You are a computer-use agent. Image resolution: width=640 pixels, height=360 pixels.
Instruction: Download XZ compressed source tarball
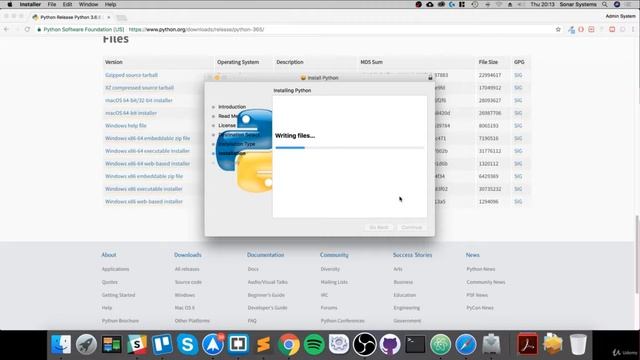[x=140, y=88]
